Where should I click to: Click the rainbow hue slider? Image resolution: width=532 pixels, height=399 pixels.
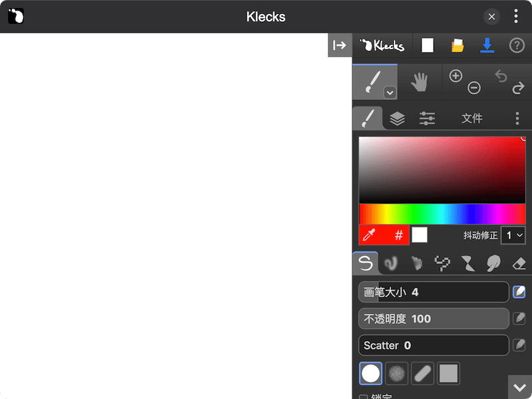(442, 214)
